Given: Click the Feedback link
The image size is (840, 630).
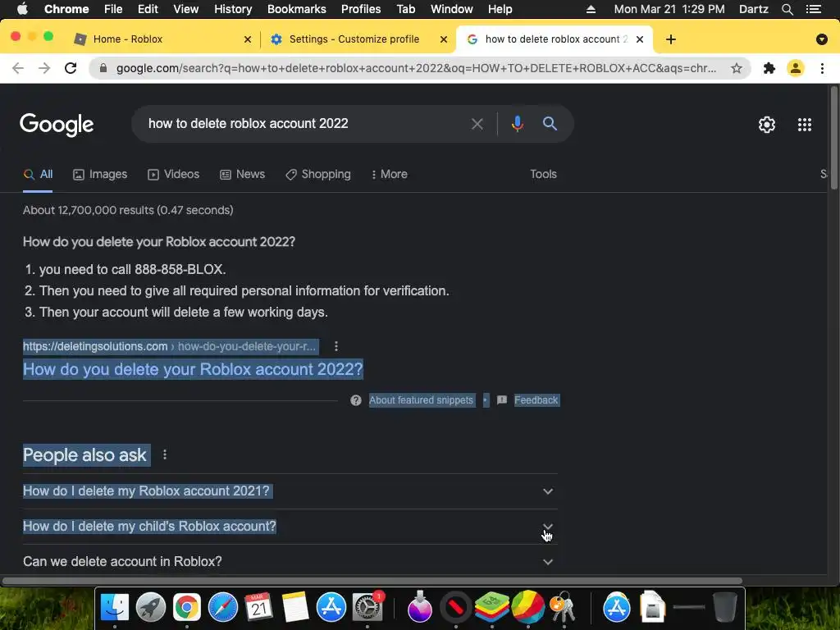Looking at the screenshot, I should [x=536, y=400].
